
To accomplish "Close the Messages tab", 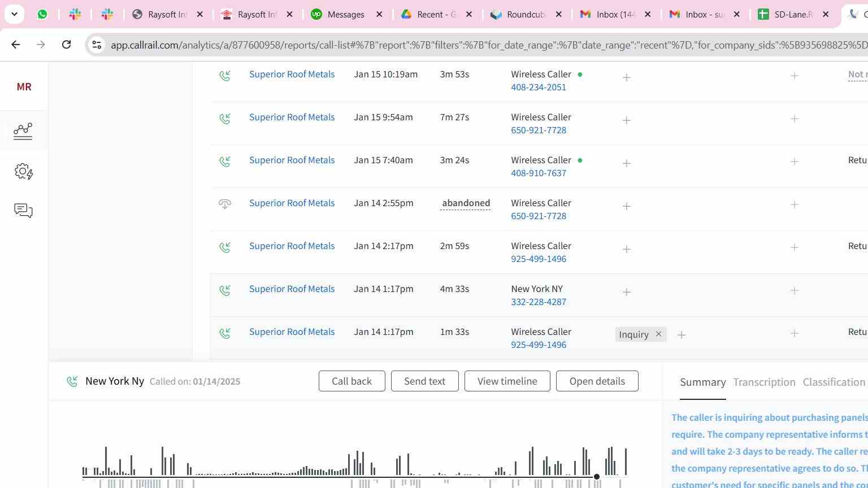I will click(x=379, y=14).
